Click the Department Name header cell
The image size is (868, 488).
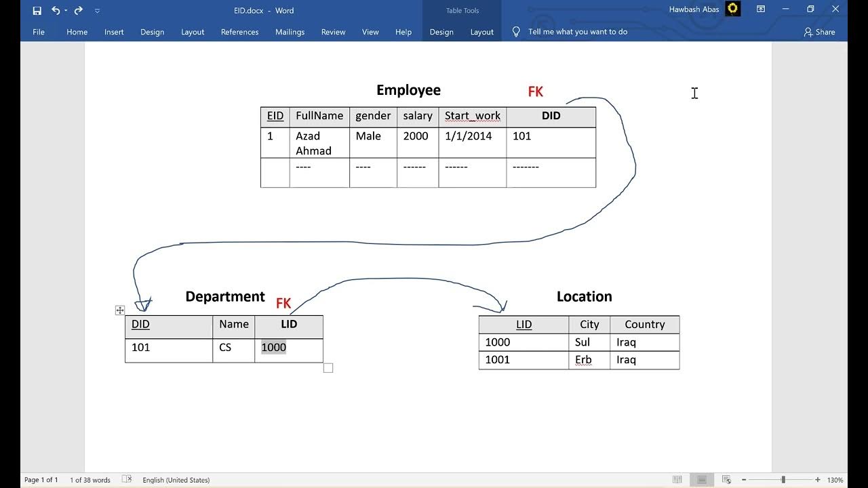coord(234,327)
